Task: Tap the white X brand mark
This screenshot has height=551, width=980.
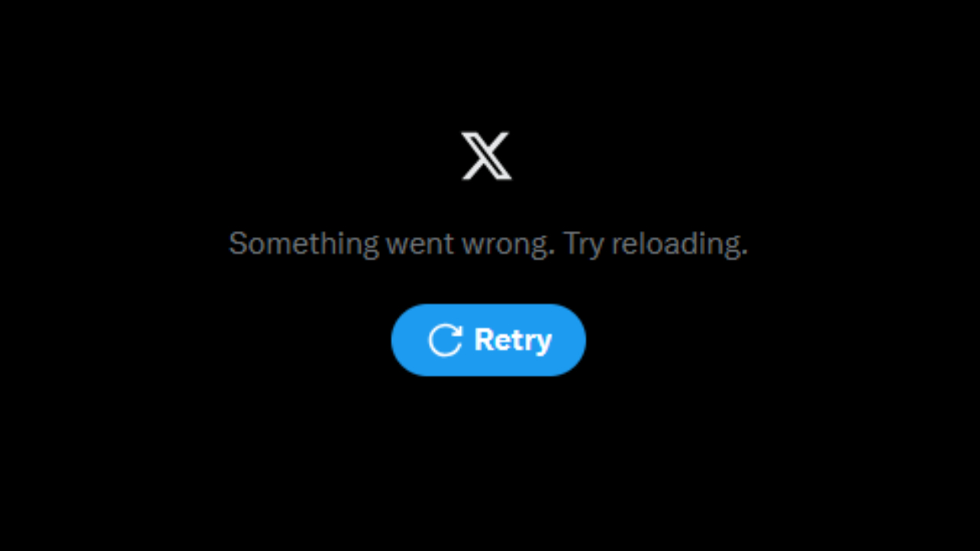Action: coord(487,155)
